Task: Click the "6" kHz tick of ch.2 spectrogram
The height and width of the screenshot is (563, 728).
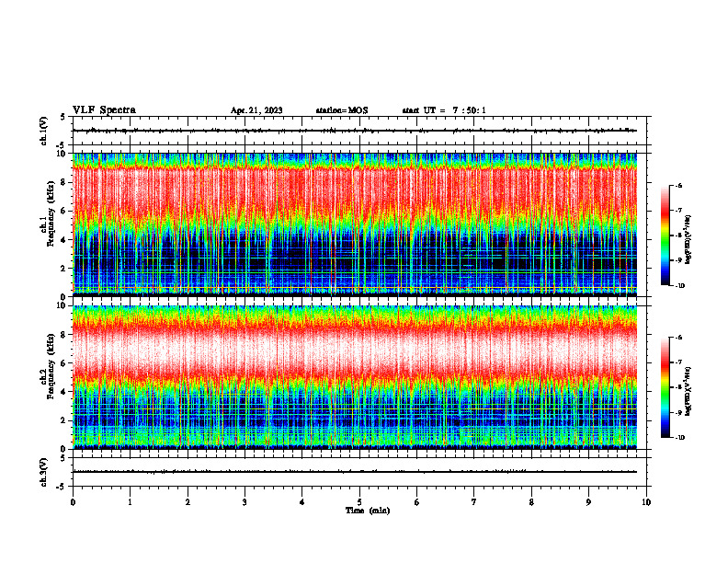Action: click(64, 363)
